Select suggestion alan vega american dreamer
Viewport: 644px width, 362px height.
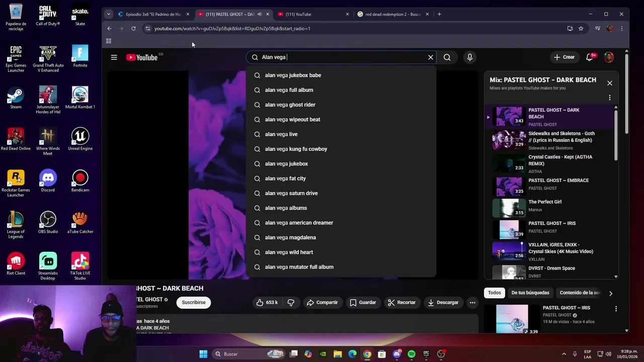tap(341, 223)
